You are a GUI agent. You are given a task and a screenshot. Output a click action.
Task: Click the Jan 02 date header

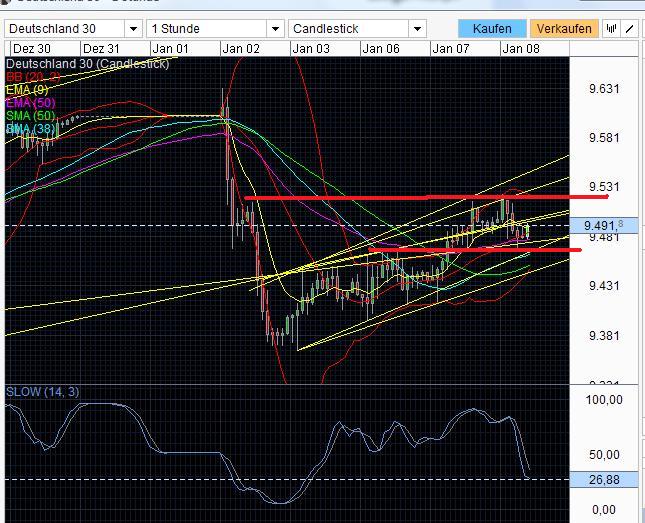243,48
